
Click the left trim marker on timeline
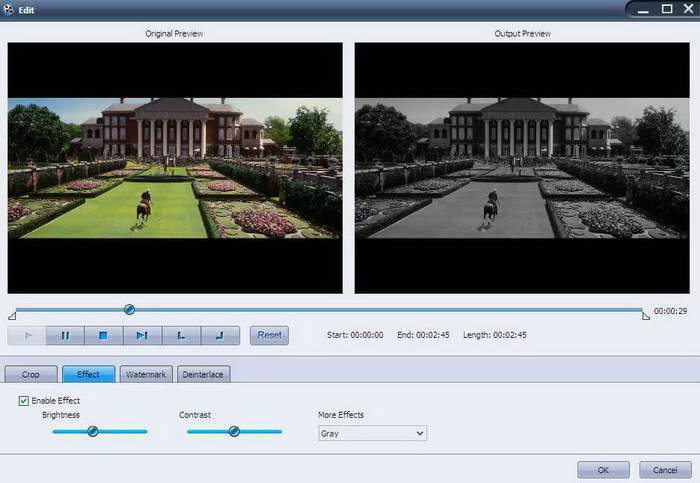(x=12, y=316)
